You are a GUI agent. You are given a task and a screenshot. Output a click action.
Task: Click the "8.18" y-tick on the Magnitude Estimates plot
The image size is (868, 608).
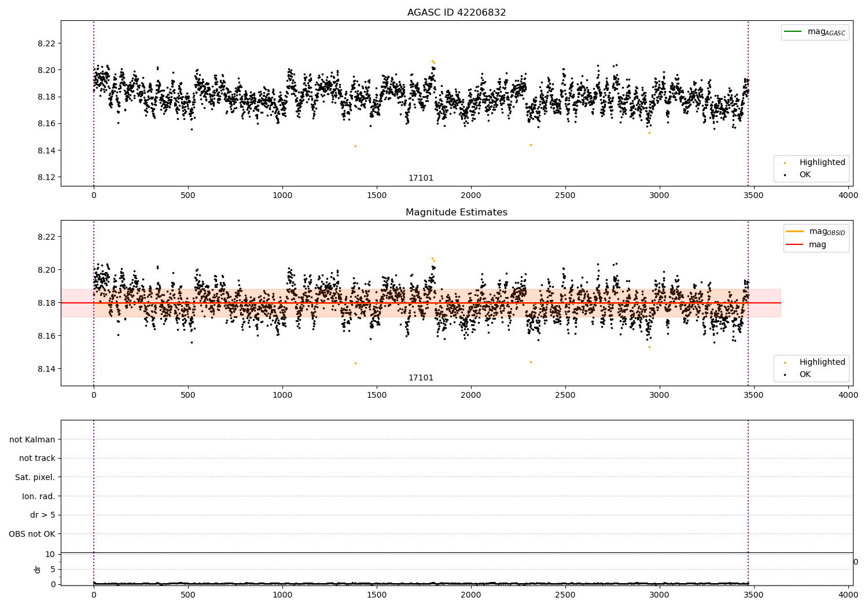click(x=47, y=303)
